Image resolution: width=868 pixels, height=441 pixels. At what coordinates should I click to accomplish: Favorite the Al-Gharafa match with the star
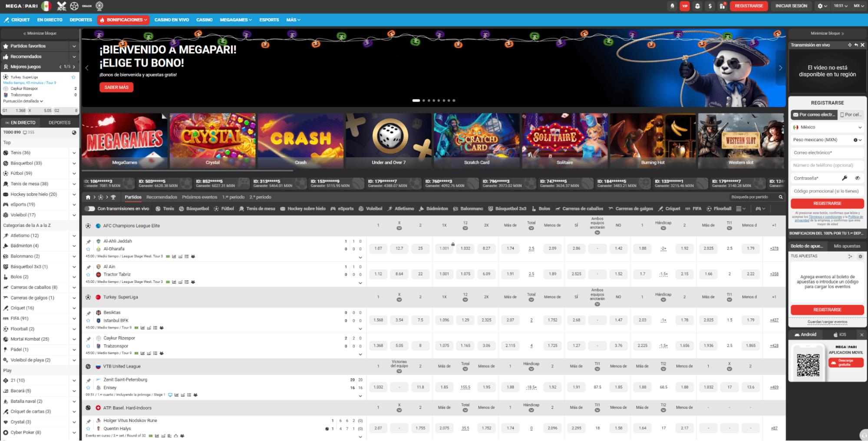pos(89,249)
